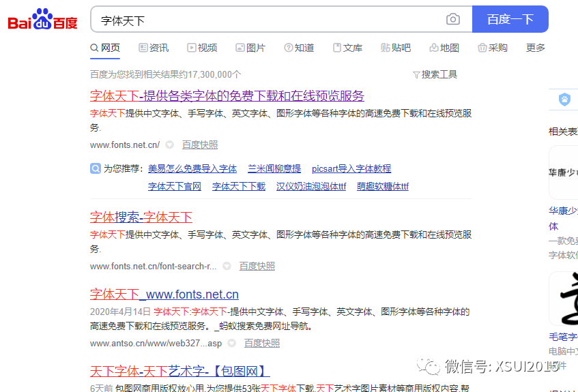Click the 采购 shopping bag icon
The image size is (578, 392).
(482, 48)
